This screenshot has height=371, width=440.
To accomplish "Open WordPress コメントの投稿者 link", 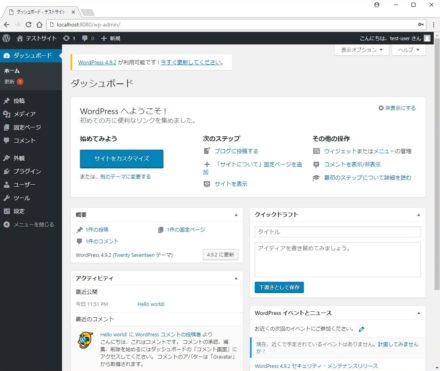I will (168, 334).
